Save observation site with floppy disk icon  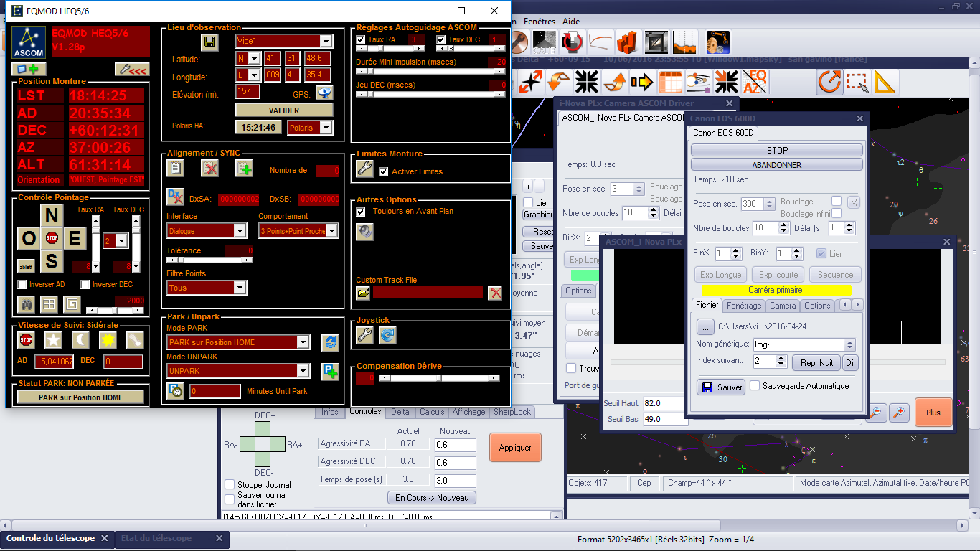209,42
